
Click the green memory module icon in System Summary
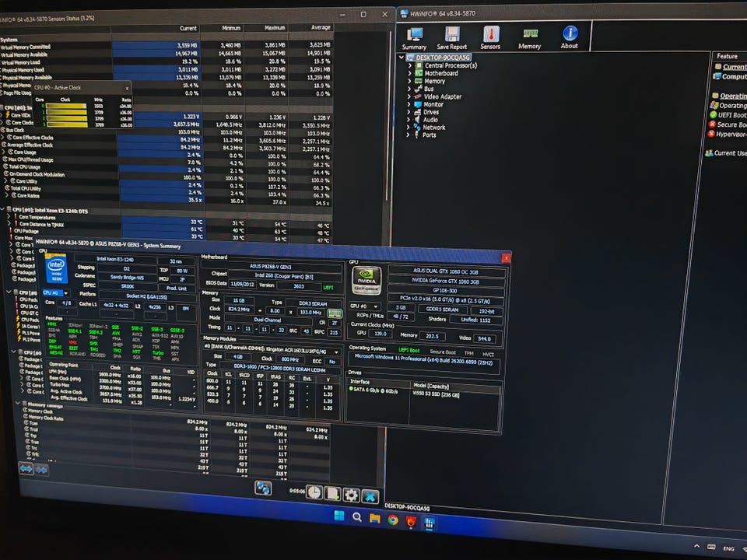click(335, 313)
